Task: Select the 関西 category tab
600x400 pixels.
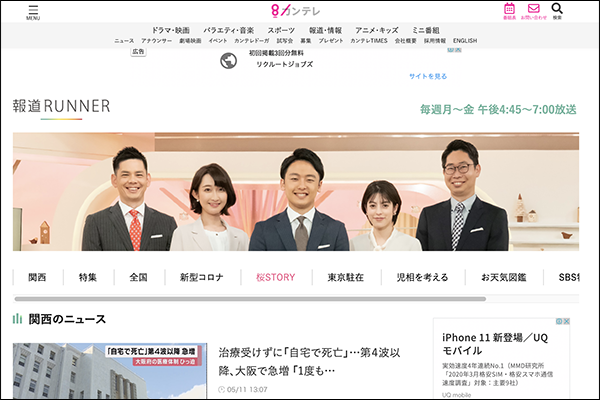Action: click(x=37, y=277)
